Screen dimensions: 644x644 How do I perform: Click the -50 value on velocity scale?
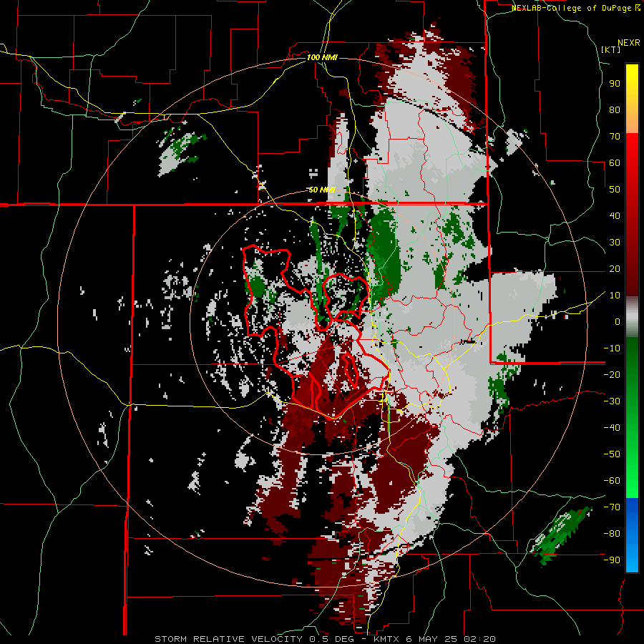(x=612, y=454)
